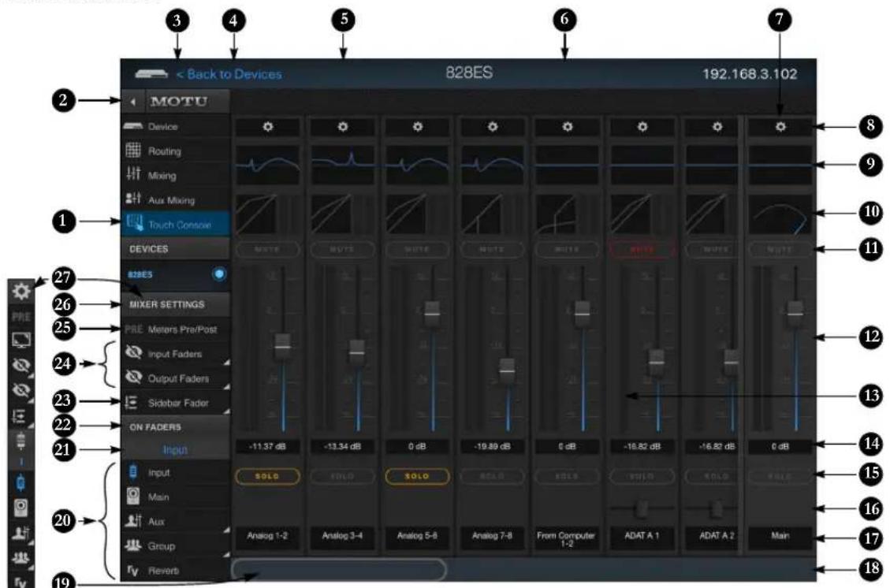Screen dimensions: 890x588
Task: Open settings gear for Analog 7-8 channel
Action: (x=492, y=127)
